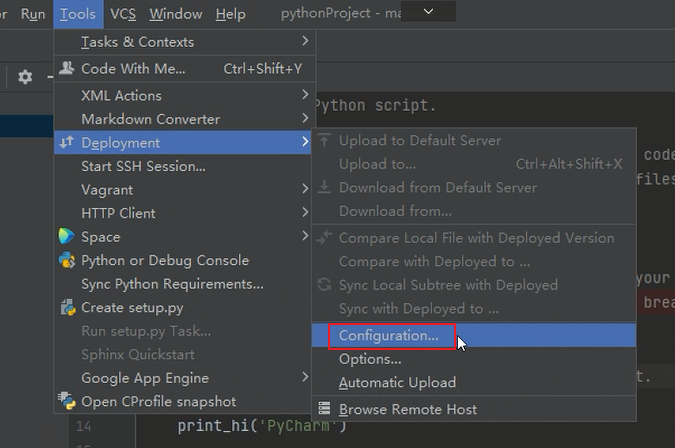This screenshot has width=675, height=448.
Task: Click Compare with Deployed to ...
Action: 474,261
